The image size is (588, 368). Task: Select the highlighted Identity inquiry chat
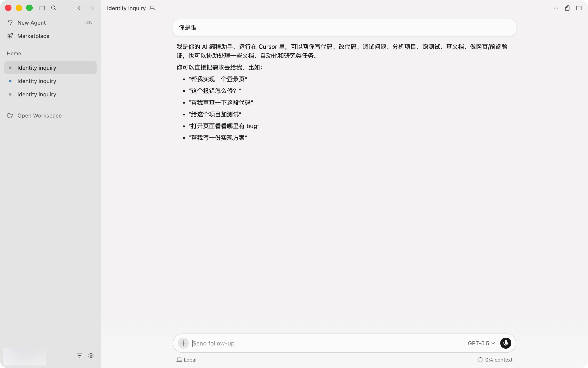point(50,68)
